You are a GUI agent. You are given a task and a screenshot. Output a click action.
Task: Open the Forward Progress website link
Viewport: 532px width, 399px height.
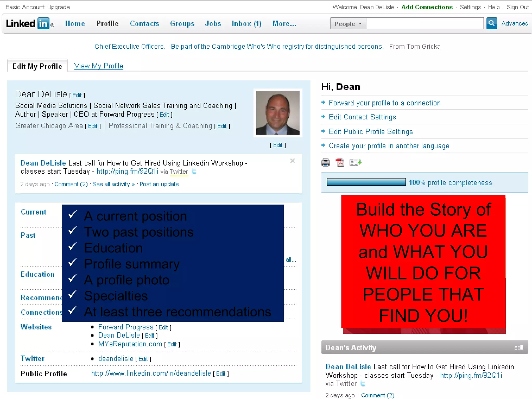126,327
